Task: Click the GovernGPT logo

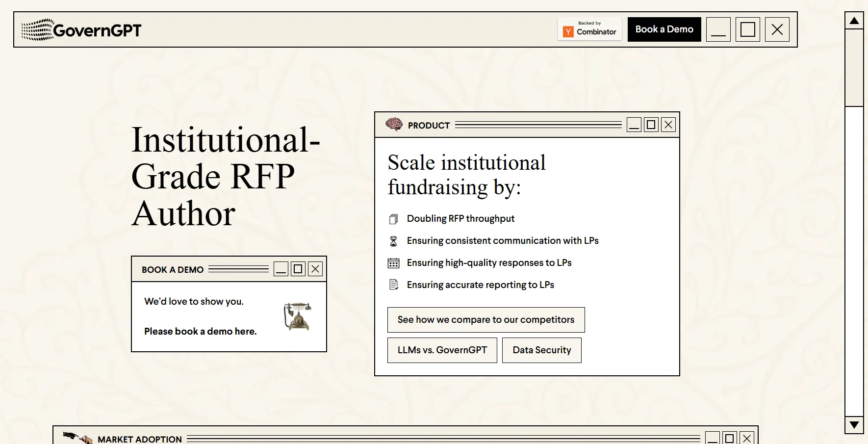Action: tap(81, 30)
